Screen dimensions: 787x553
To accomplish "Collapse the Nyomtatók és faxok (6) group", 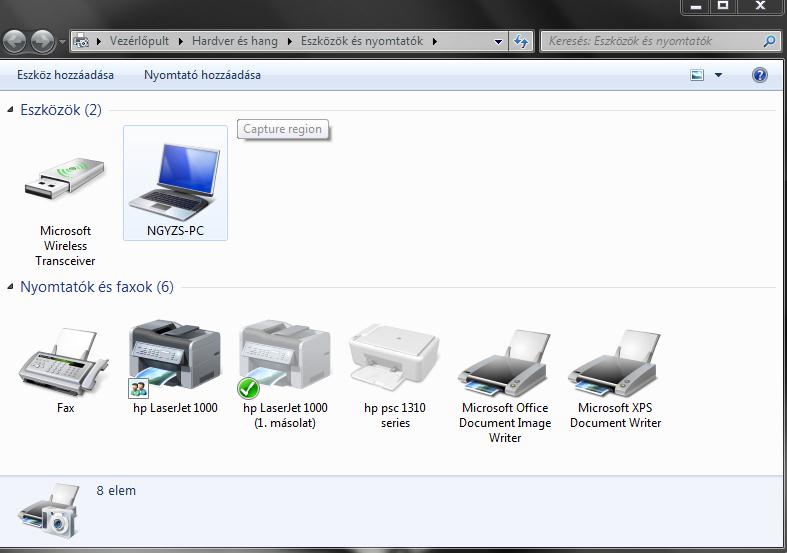I will pos(10,287).
